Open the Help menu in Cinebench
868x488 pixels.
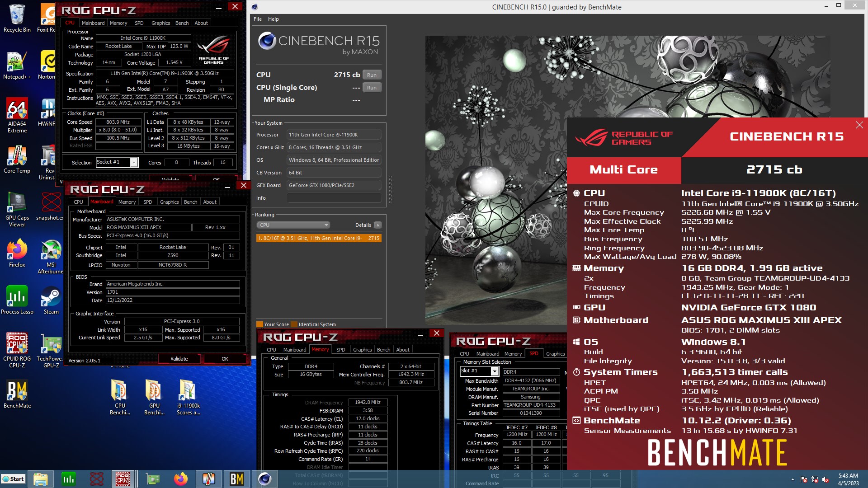click(273, 19)
